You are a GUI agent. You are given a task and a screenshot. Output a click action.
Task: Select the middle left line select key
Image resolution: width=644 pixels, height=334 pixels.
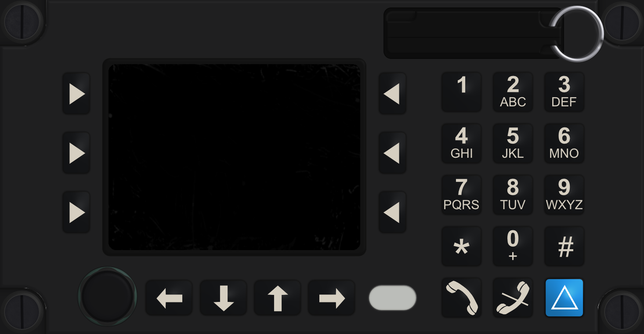tap(76, 153)
